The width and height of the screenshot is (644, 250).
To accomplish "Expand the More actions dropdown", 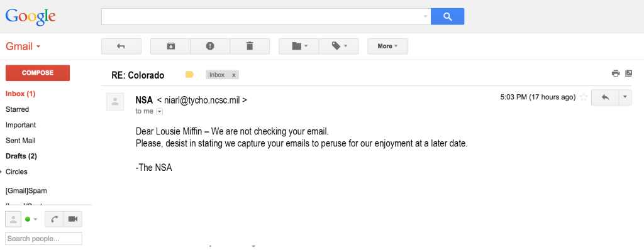I will point(387,46).
